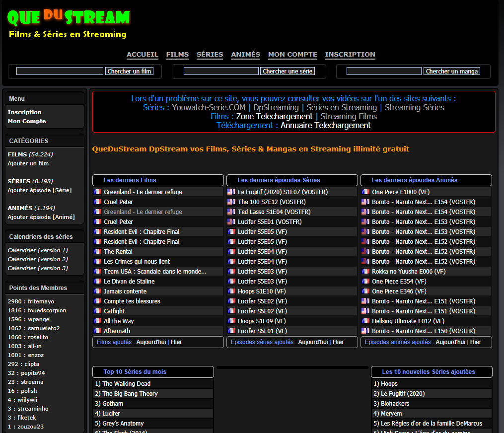Click the flag next to Les Crimes qui nous lient
The height and width of the screenshot is (433, 504).
pyautogui.click(x=98, y=261)
